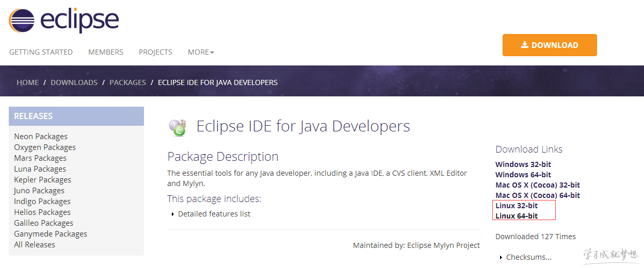Go to DOWNLOADS in the breadcrumb
644x268 pixels.
coord(74,82)
